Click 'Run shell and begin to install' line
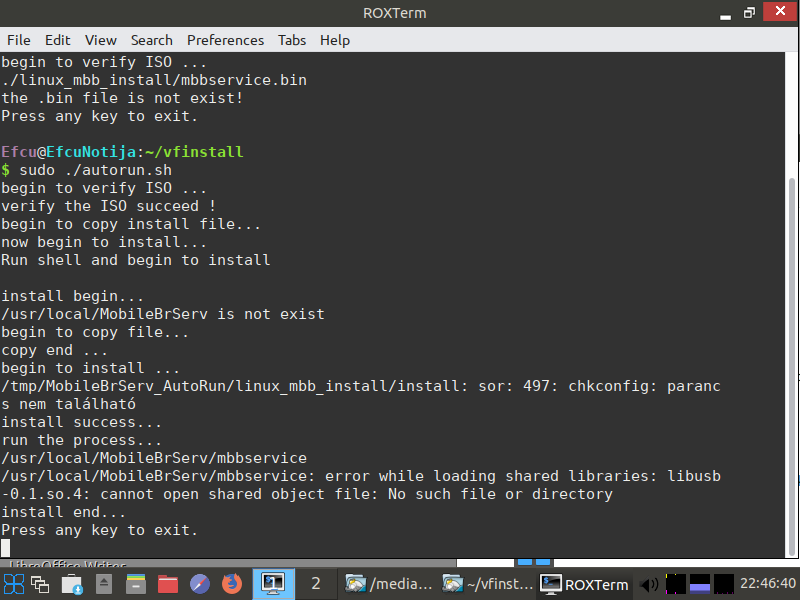Image resolution: width=800 pixels, height=600 pixels. click(135, 260)
